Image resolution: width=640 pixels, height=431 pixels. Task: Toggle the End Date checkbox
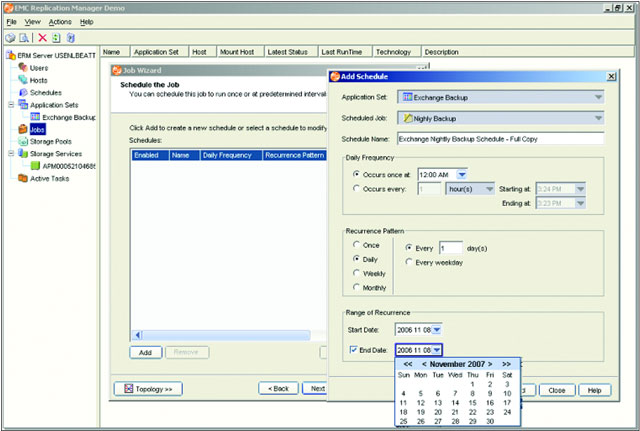(x=353, y=350)
